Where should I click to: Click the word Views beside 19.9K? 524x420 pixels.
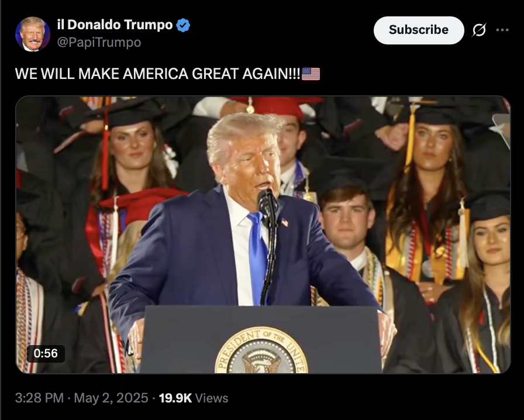[x=212, y=398]
